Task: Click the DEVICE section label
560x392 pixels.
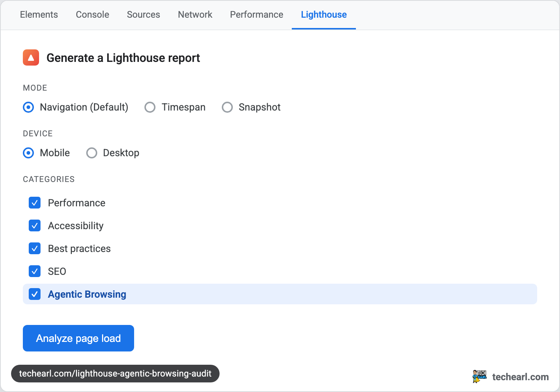Action: pyautogui.click(x=38, y=133)
